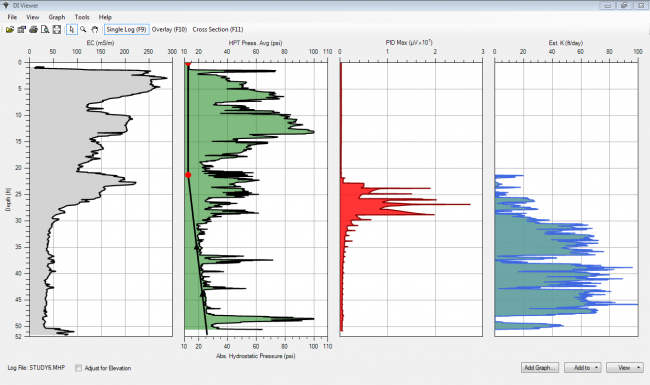The height and width of the screenshot is (385, 650).
Task: Switch to Overlay (F10) view
Action: (x=169, y=29)
